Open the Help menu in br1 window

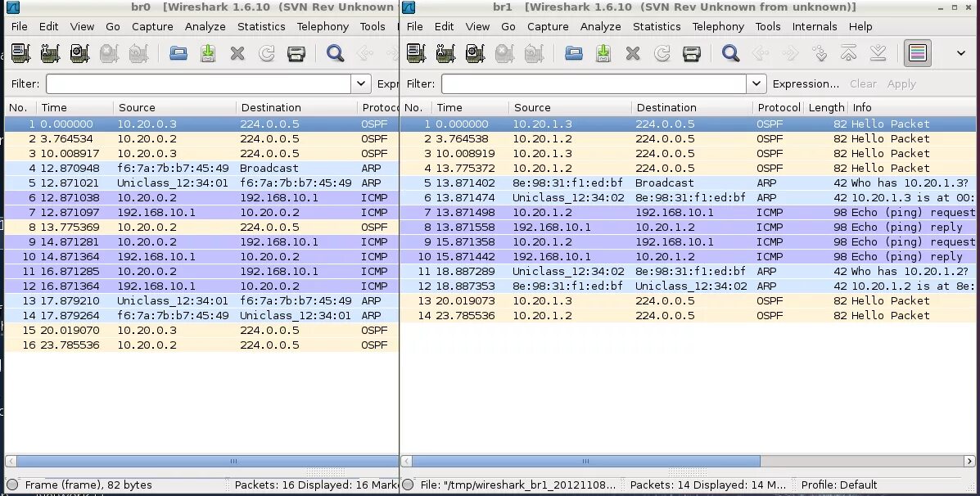point(860,26)
